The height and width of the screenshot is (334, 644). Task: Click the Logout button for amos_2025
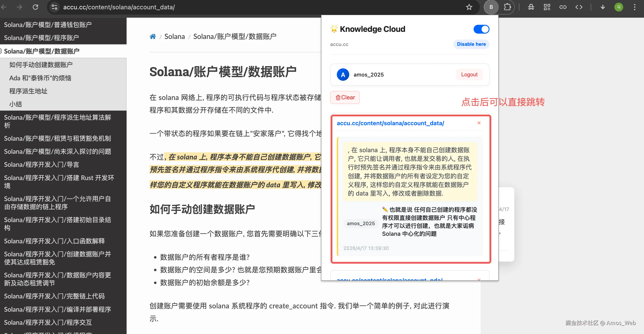(x=469, y=75)
